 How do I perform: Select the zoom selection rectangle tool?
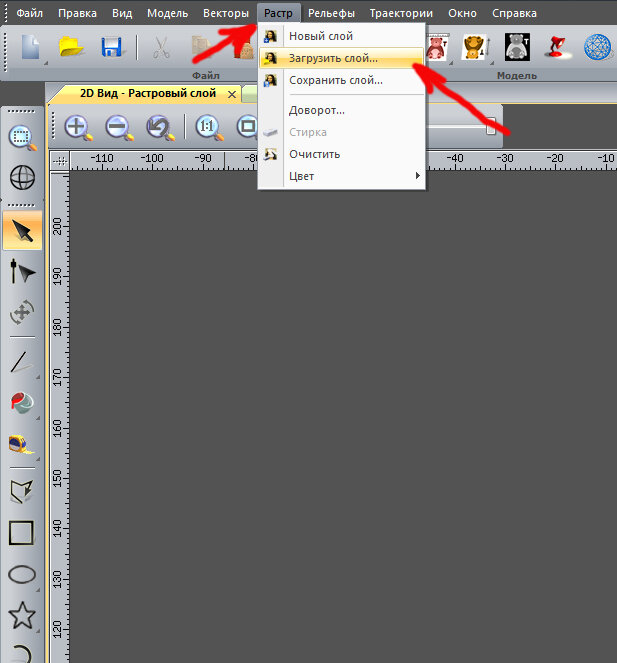coord(22,138)
